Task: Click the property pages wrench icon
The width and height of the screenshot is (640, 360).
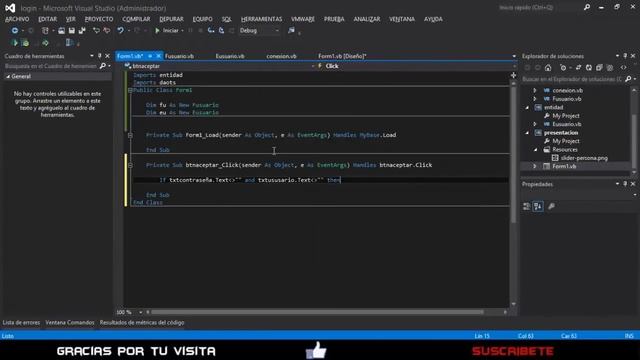Action: (x=551, y=207)
